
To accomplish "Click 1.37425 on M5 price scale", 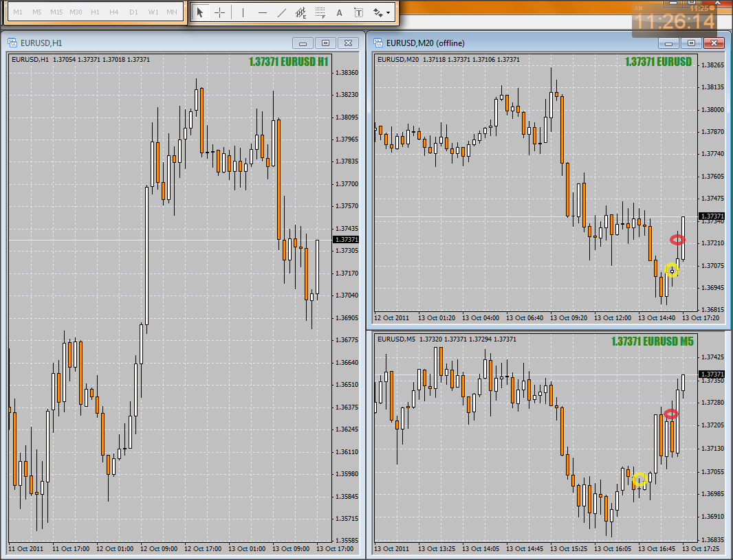I will tap(712, 357).
